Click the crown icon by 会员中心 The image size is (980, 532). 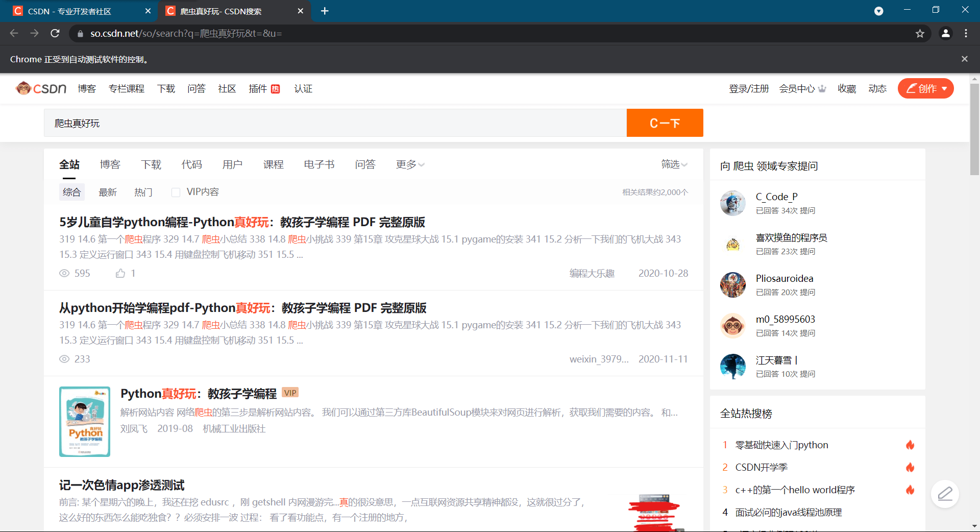(822, 88)
